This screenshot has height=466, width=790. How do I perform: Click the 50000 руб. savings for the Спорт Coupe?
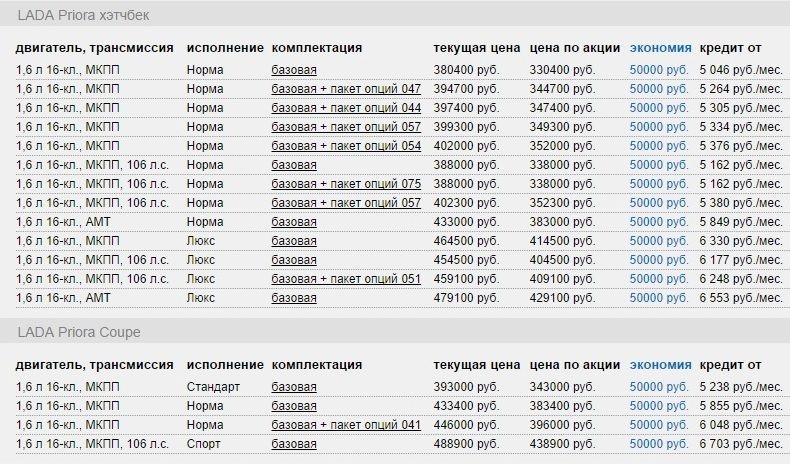click(659, 443)
